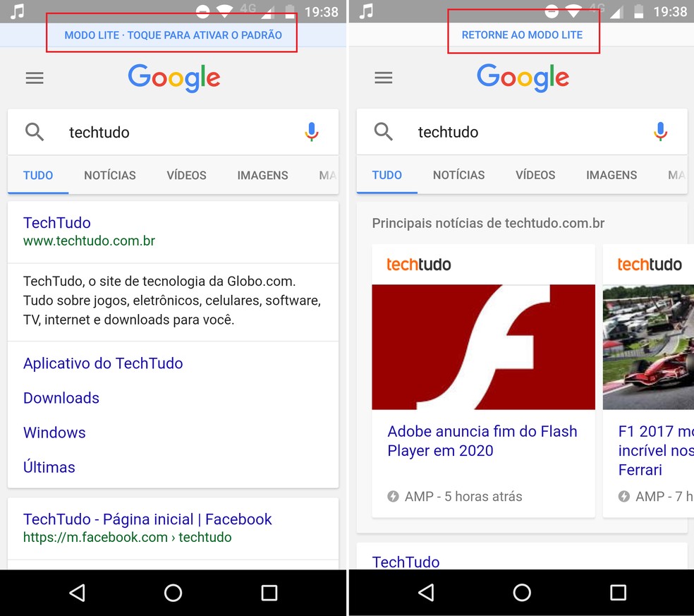Select the magnifying glass search icon
Screen dimensions: 694x616
(x=35, y=132)
